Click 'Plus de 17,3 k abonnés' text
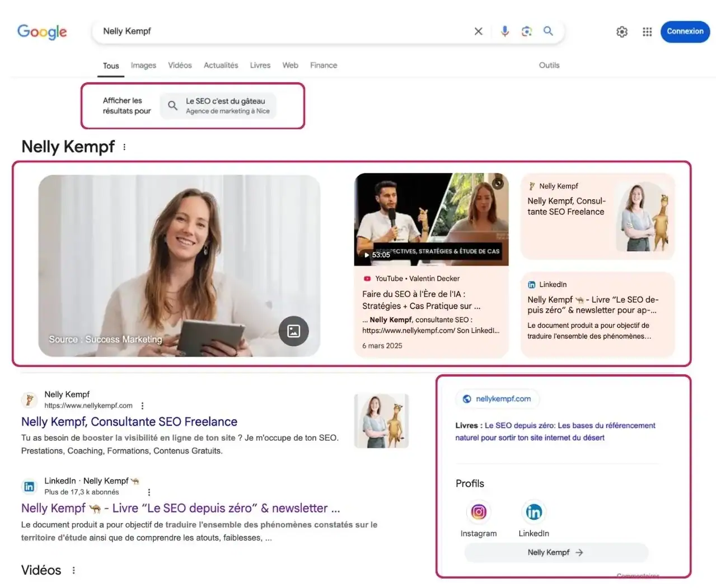Image resolution: width=716 pixels, height=588 pixels. (x=82, y=492)
